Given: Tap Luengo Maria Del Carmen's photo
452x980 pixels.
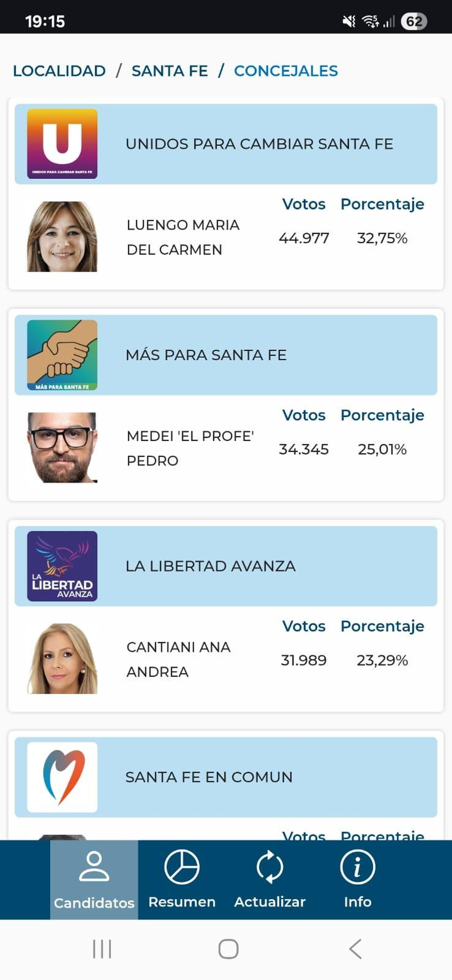Looking at the screenshot, I should (62, 237).
